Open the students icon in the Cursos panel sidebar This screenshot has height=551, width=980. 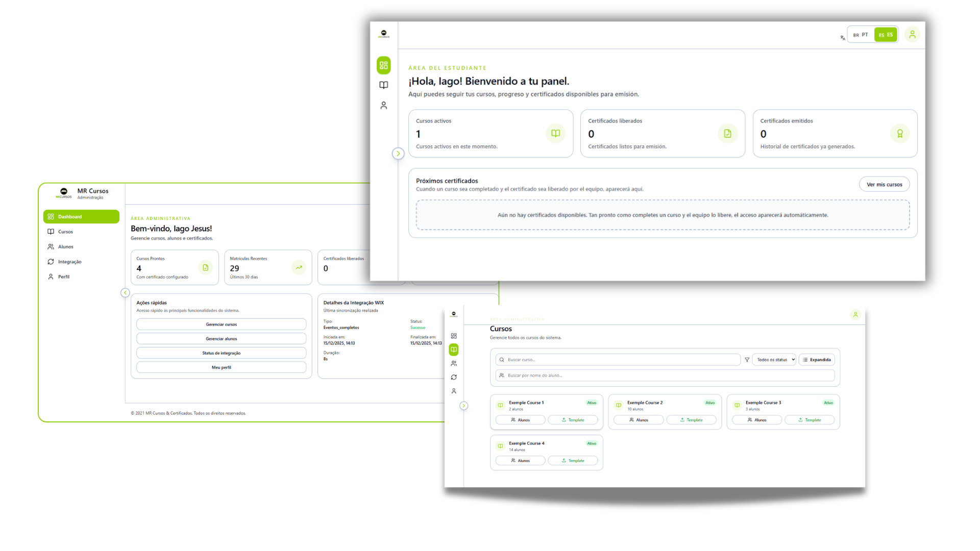[453, 364]
